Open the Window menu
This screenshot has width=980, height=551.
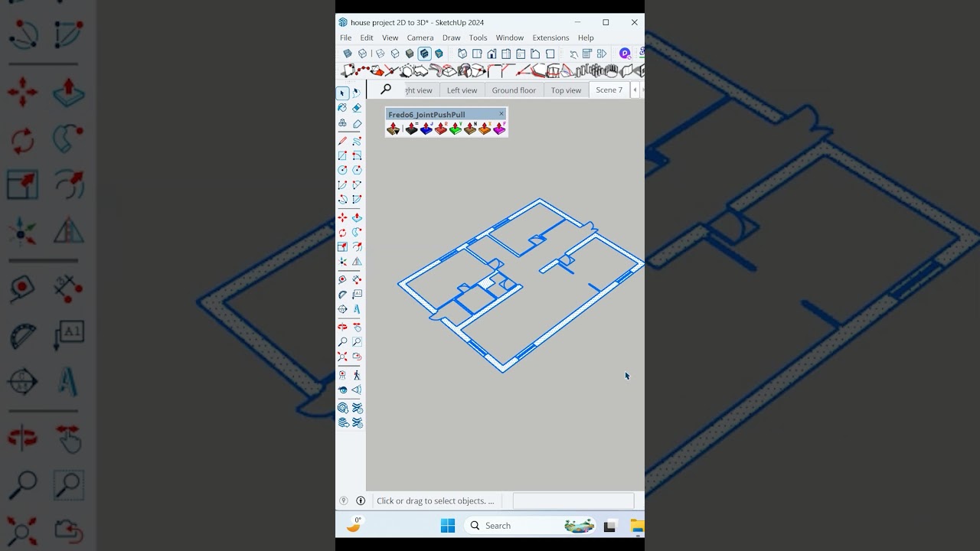pyautogui.click(x=510, y=37)
